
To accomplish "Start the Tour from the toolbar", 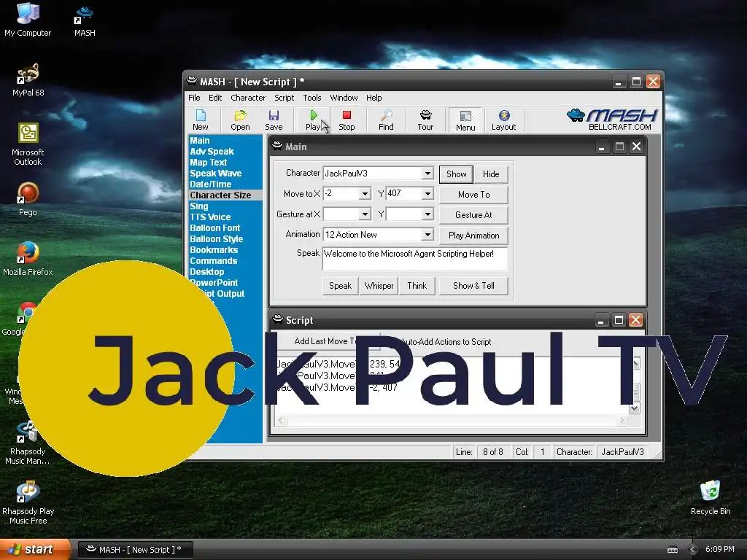I will pos(425,120).
